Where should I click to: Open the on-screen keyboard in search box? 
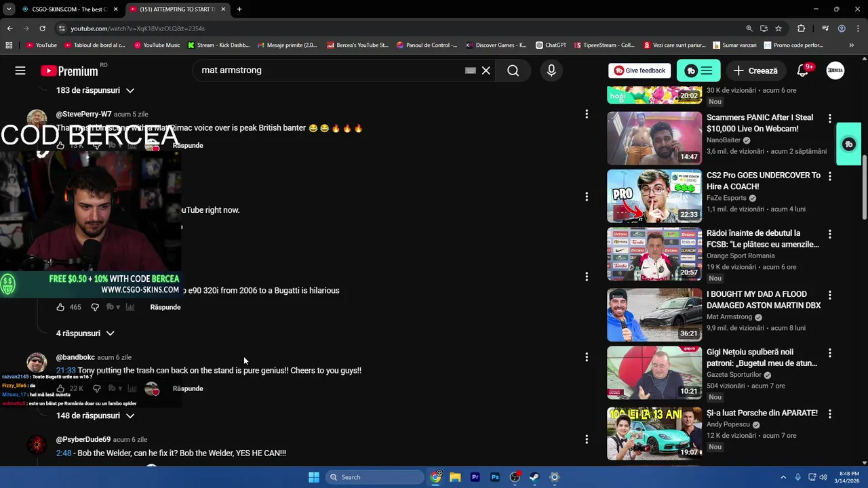click(471, 70)
